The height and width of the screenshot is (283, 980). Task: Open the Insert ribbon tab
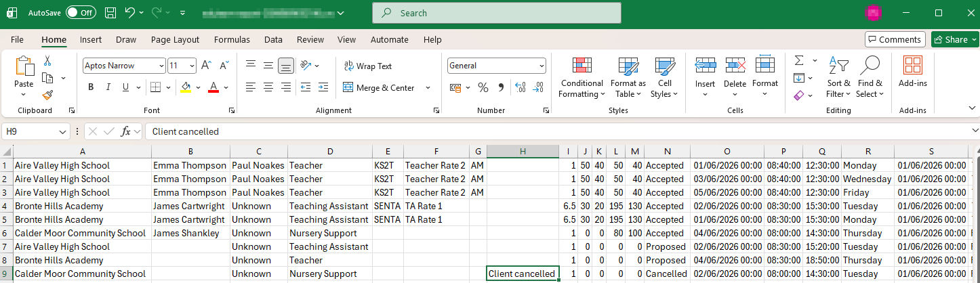tap(91, 39)
